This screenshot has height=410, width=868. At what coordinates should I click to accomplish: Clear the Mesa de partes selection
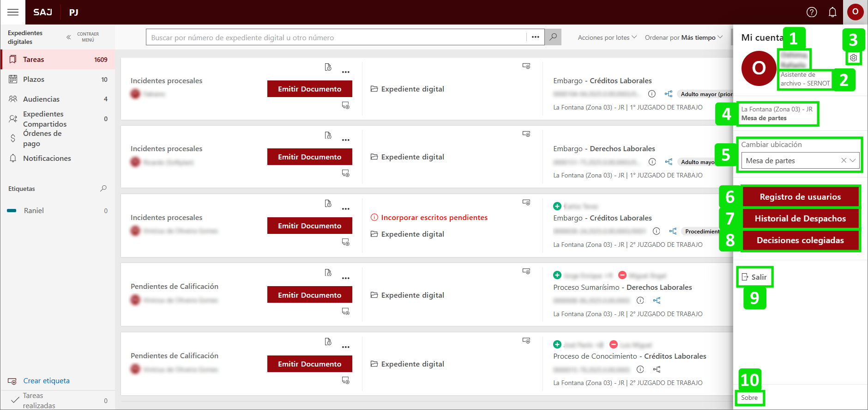844,160
